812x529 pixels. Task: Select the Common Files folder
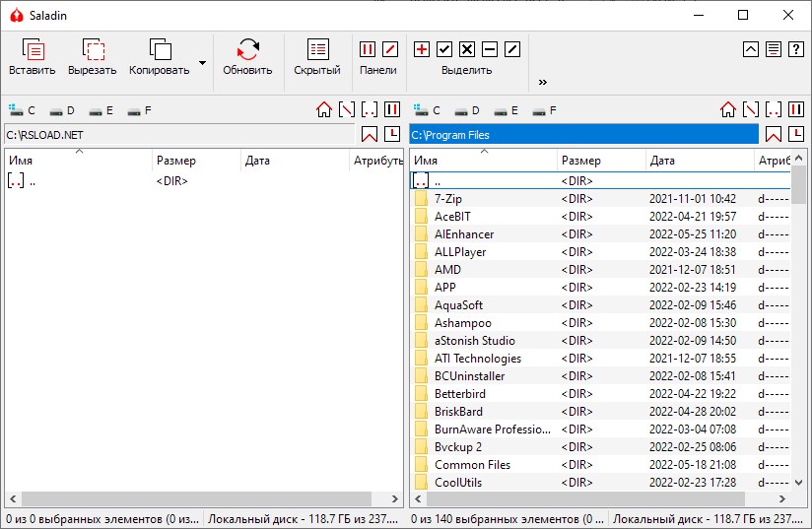click(x=601, y=464)
